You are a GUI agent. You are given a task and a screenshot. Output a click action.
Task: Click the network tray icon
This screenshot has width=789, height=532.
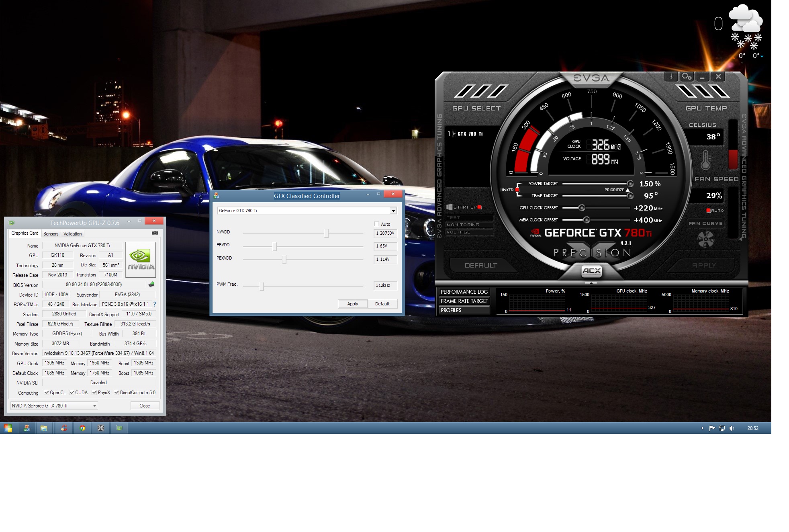coord(722,428)
